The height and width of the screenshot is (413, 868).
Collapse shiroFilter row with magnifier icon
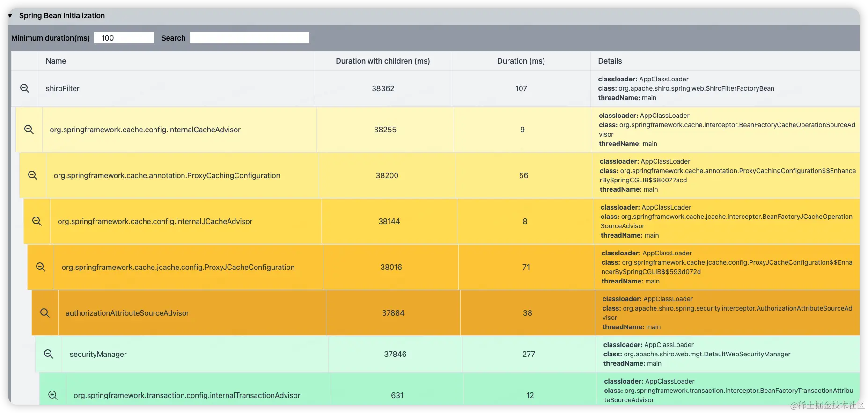pos(25,88)
